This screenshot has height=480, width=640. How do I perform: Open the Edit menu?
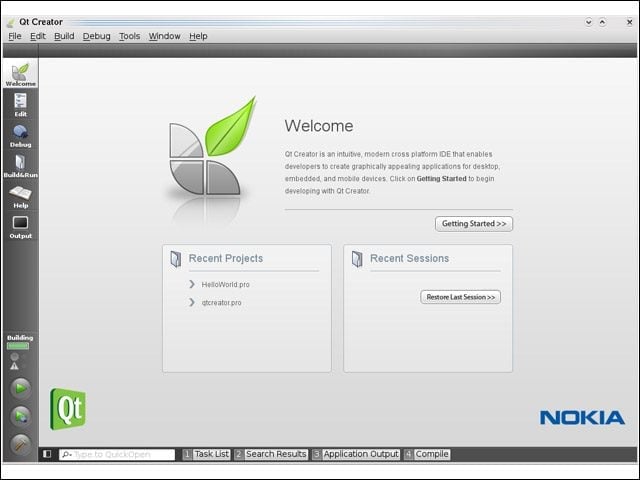(38, 36)
